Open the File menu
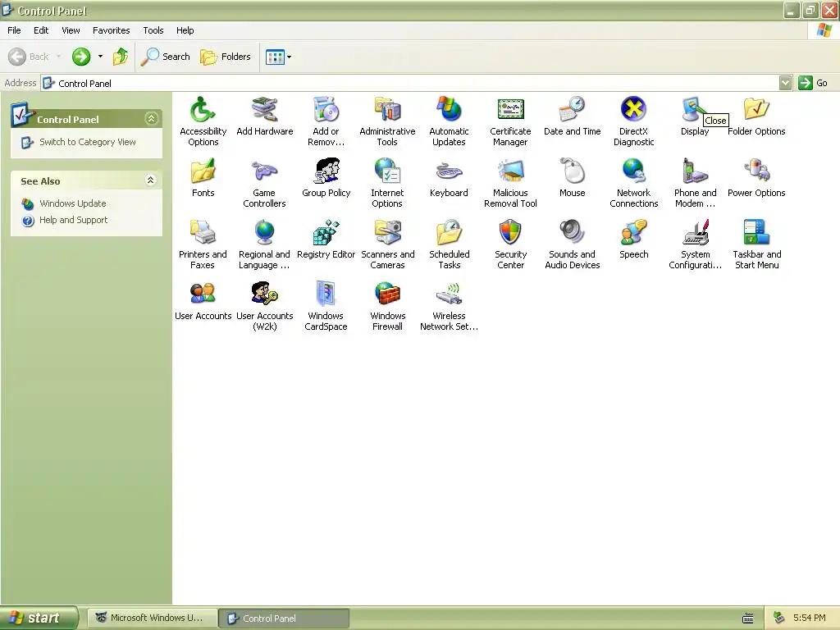 pos(14,30)
